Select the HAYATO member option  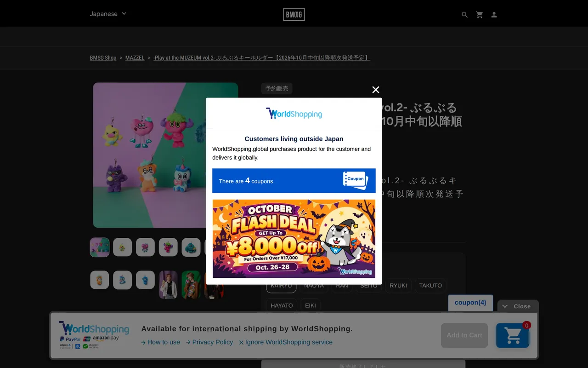coord(282,305)
